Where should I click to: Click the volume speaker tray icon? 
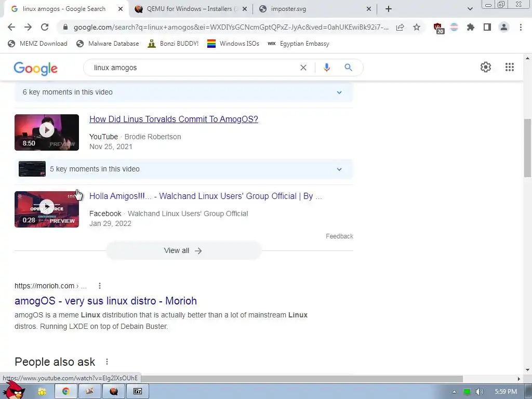(x=479, y=392)
